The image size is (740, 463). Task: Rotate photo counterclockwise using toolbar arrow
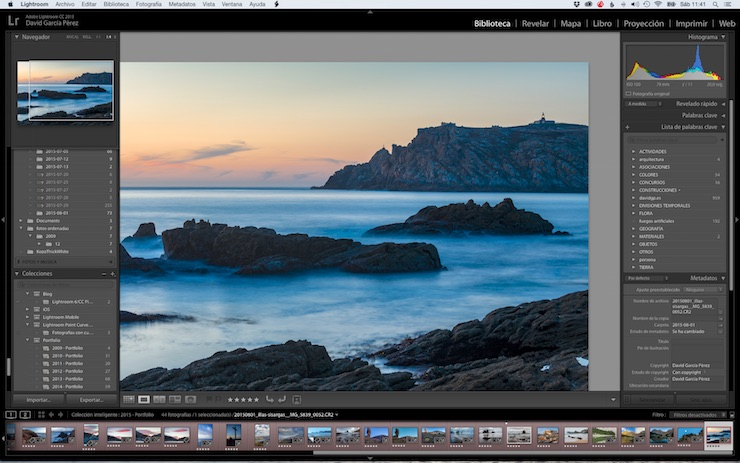pos(268,399)
